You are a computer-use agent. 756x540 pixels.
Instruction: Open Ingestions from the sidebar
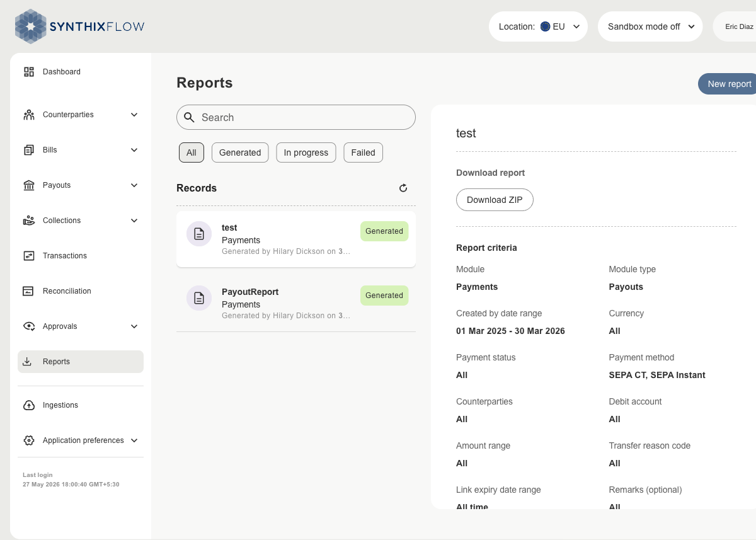point(81,405)
